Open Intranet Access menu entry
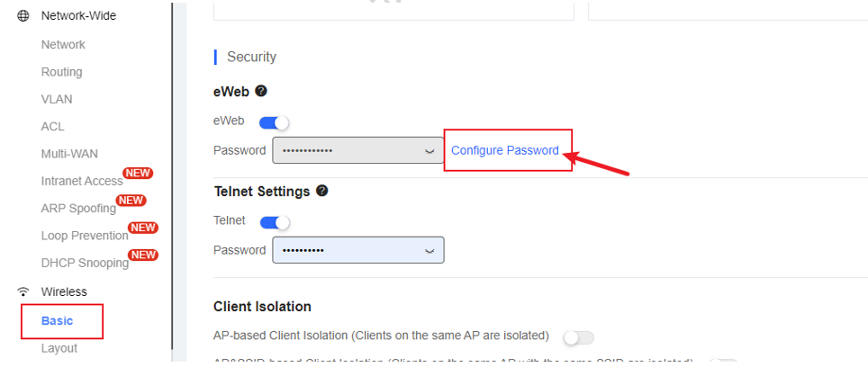Screen dimensions: 868x376 (x=82, y=181)
